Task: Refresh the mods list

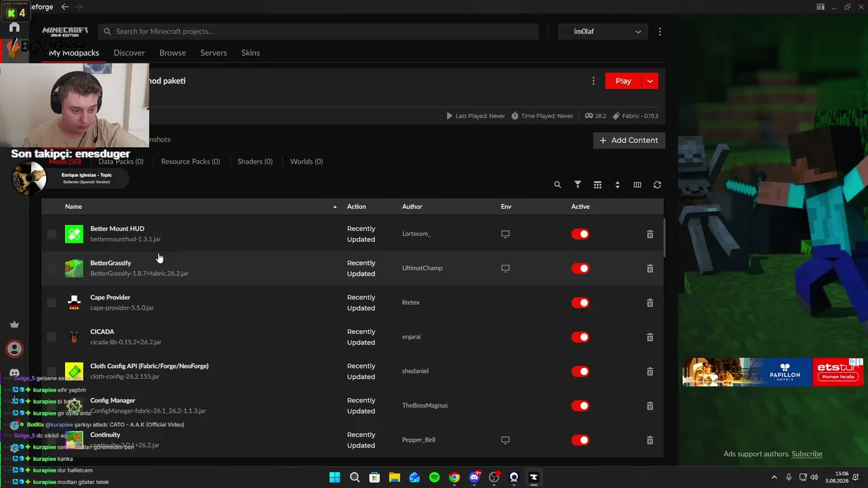Action: [657, 184]
